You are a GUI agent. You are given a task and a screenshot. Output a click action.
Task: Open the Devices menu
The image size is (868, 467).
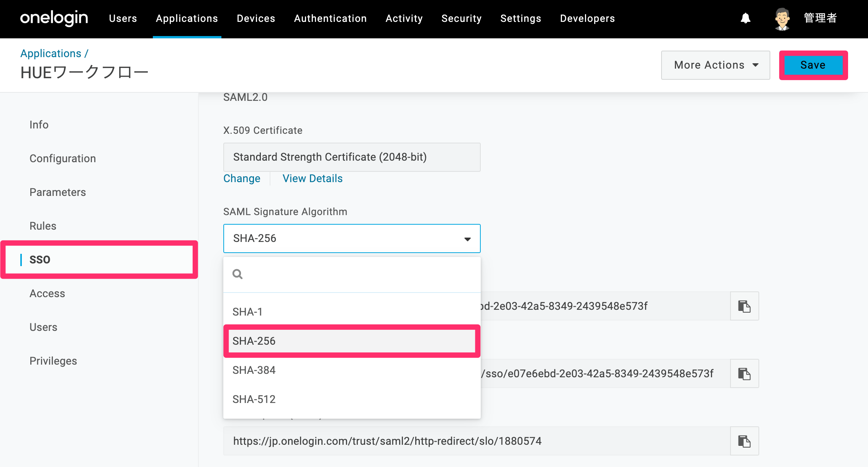click(x=256, y=18)
